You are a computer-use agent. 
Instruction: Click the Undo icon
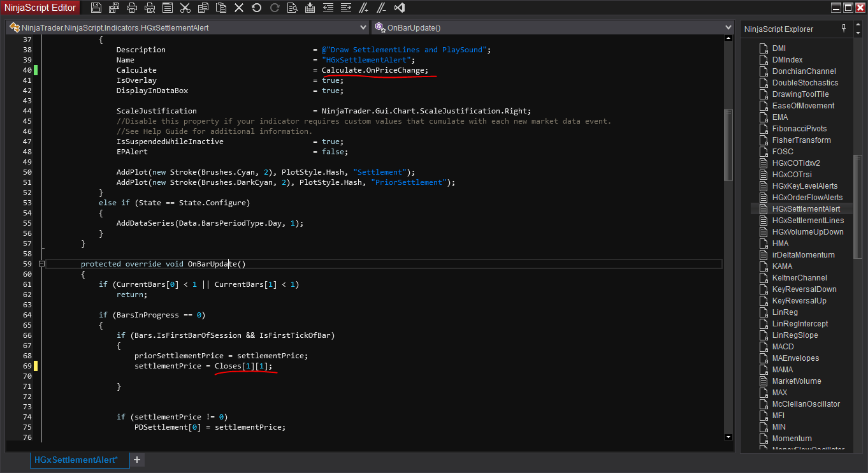pyautogui.click(x=256, y=8)
